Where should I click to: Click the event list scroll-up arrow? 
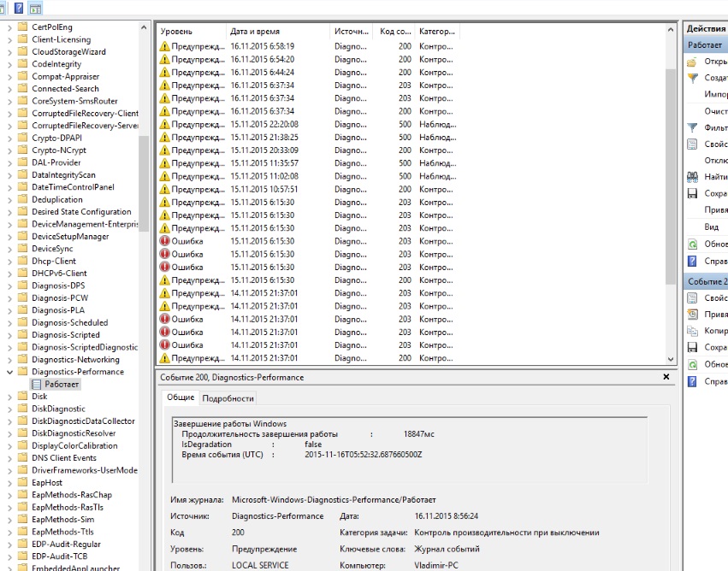click(x=670, y=30)
